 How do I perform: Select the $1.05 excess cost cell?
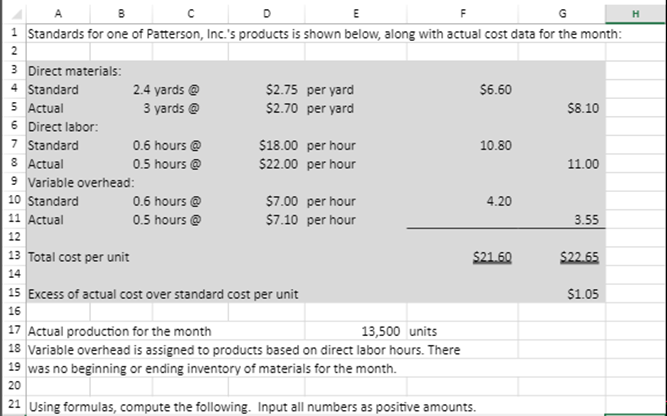click(562, 294)
